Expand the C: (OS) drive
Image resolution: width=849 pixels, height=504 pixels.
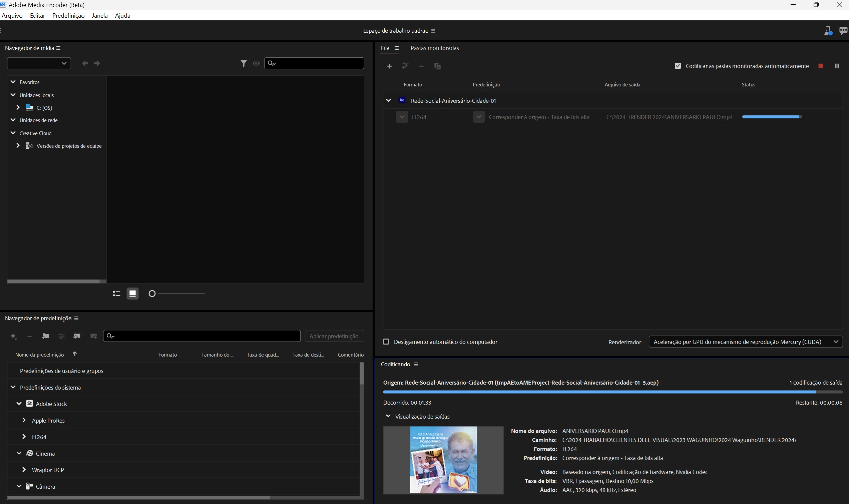[x=18, y=107]
